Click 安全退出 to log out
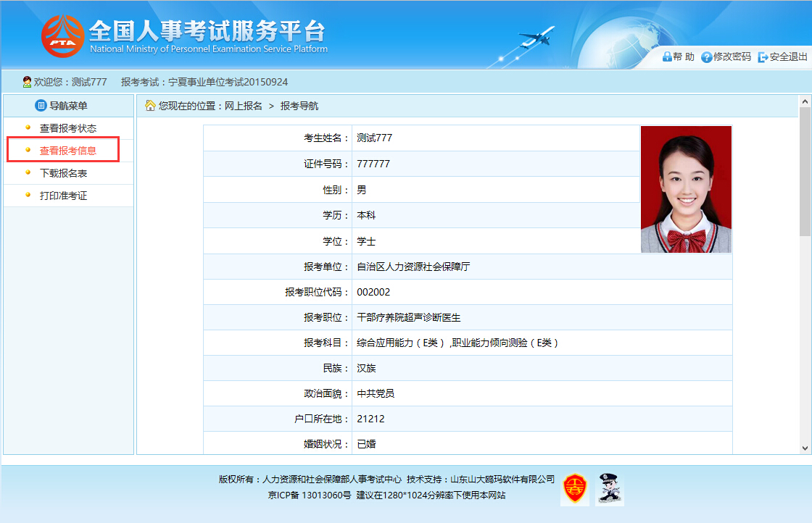The width and height of the screenshot is (812, 523). coord(788,57)
